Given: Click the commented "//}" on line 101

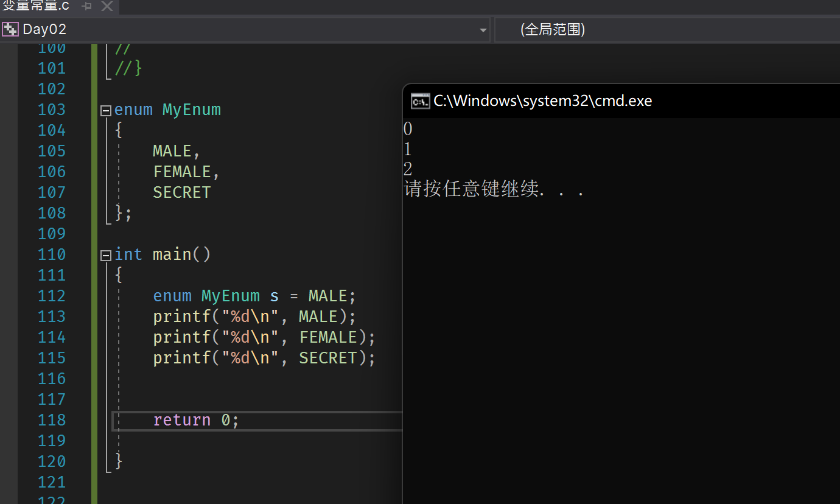Looking at the screenshot, I should click(128, 68).
